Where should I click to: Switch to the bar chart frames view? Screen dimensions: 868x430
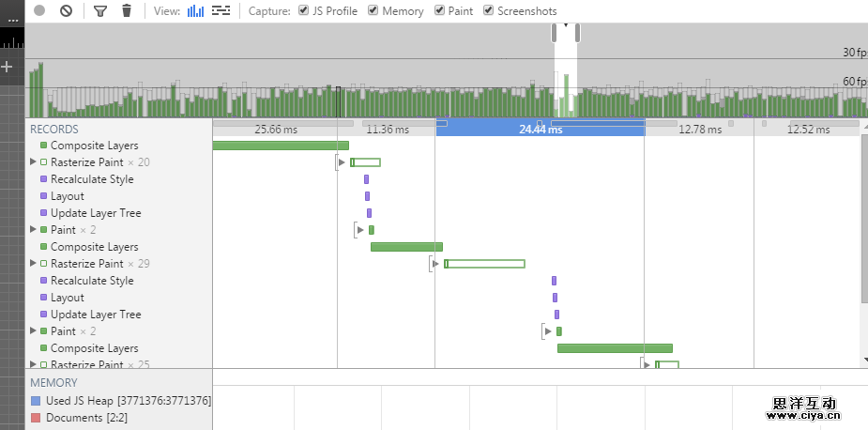pyautogui.click(x=195, y=10)
